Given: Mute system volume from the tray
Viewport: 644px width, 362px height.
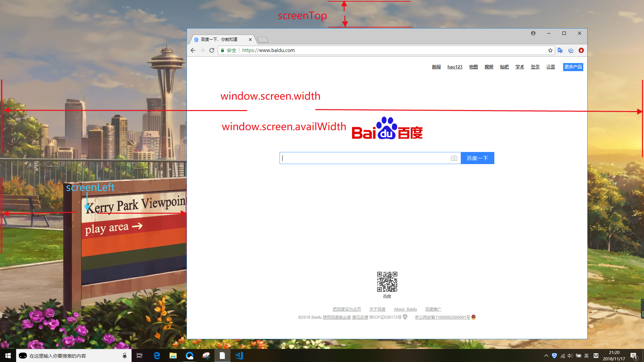Looking at the screenshot, I should pyautogui.click(x=570, y=356).
